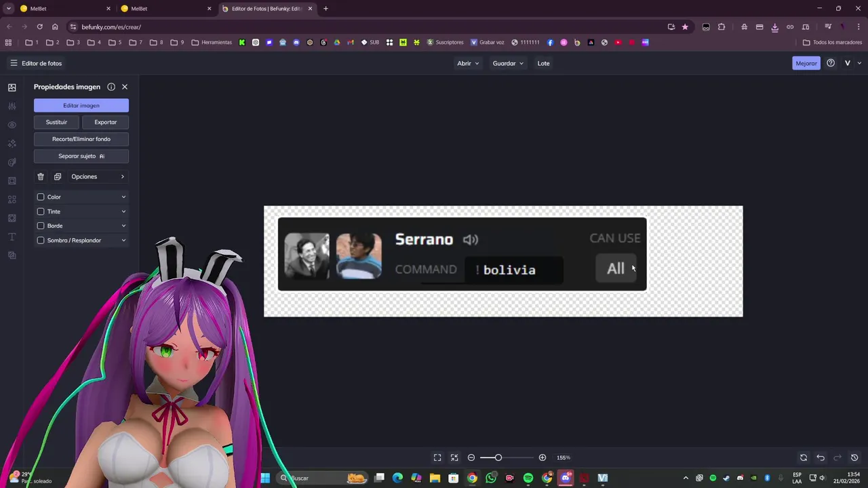Open the account dropdown arrow beside avatar V
This screenshot has height=488, width=868.
coord(859,63)
